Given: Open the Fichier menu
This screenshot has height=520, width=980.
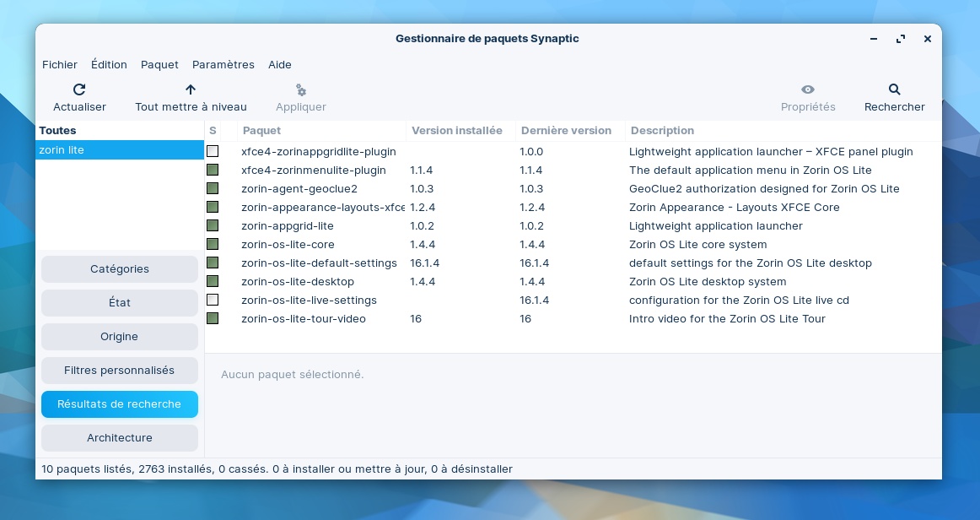Looking at the screenshot, I should 60,65.
